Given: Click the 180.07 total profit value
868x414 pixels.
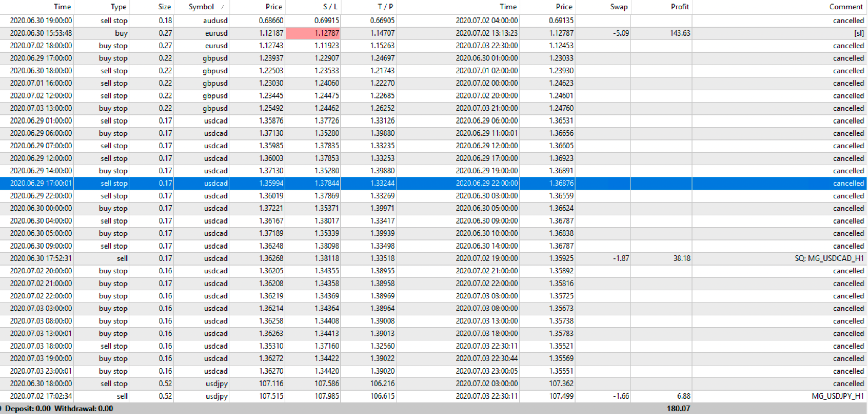Looking at the screenshot, I should [678, 408].
